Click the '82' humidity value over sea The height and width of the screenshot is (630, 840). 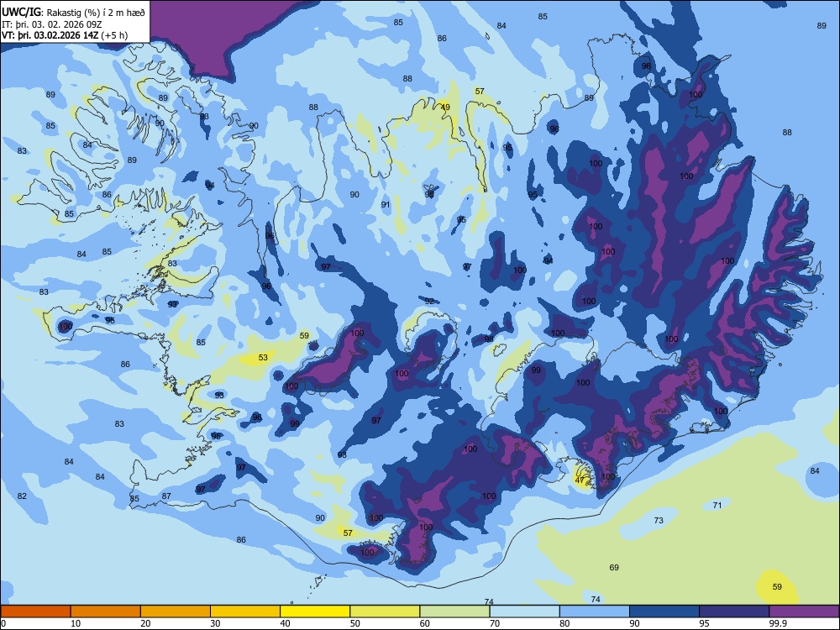[22, 496]
